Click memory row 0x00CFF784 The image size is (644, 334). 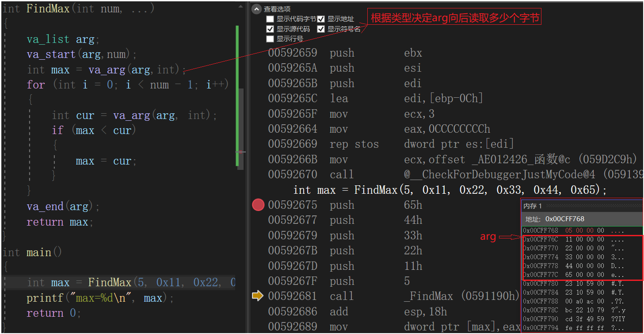pos(573,292)
